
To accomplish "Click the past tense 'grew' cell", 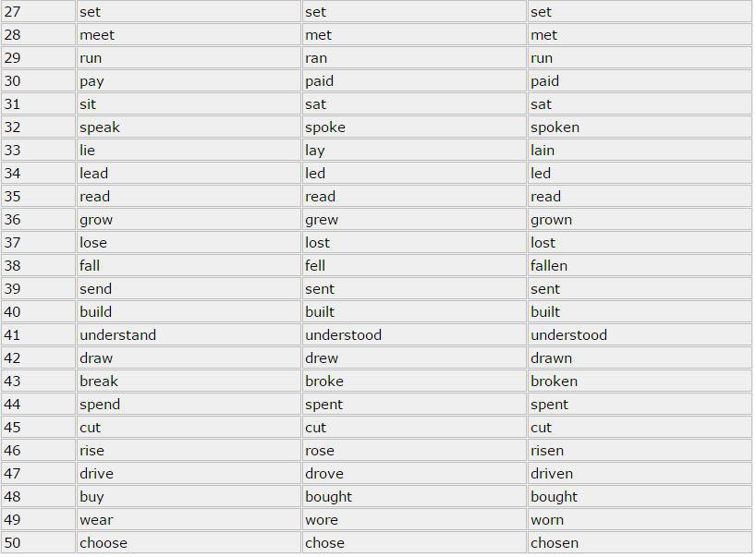I will pyautogui.click(x=414, y=220).
